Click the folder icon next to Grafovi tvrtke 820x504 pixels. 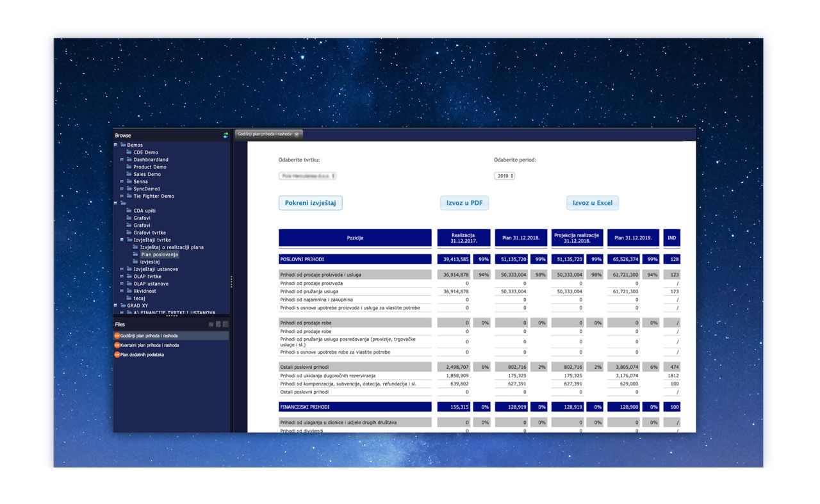(x=129, y=232)
